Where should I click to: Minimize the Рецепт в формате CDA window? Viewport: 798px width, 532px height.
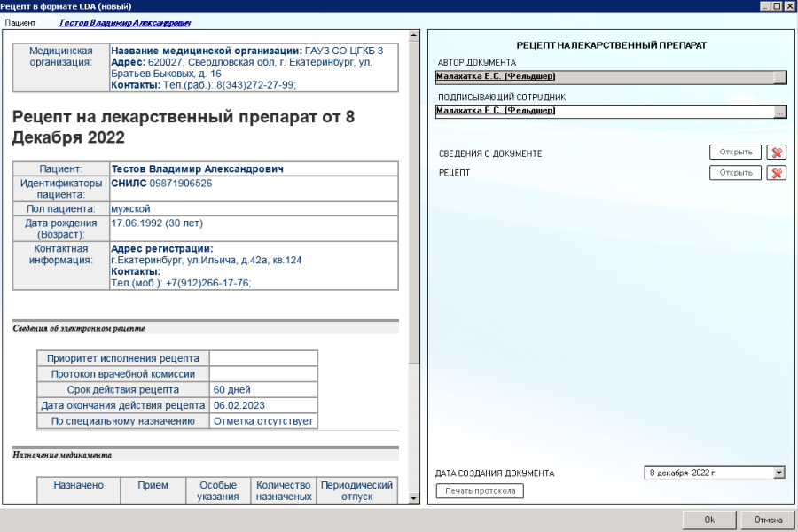[765, 6]
